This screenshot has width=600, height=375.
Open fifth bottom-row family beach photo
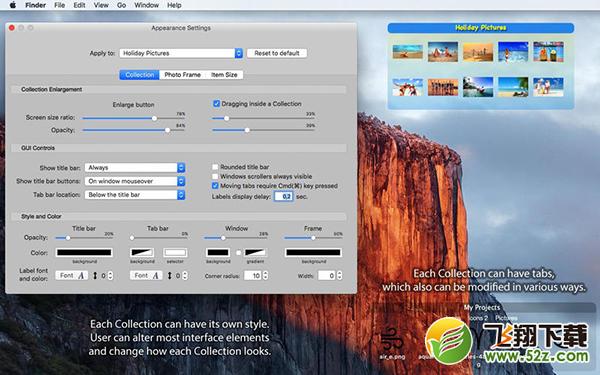pos(548,87)
